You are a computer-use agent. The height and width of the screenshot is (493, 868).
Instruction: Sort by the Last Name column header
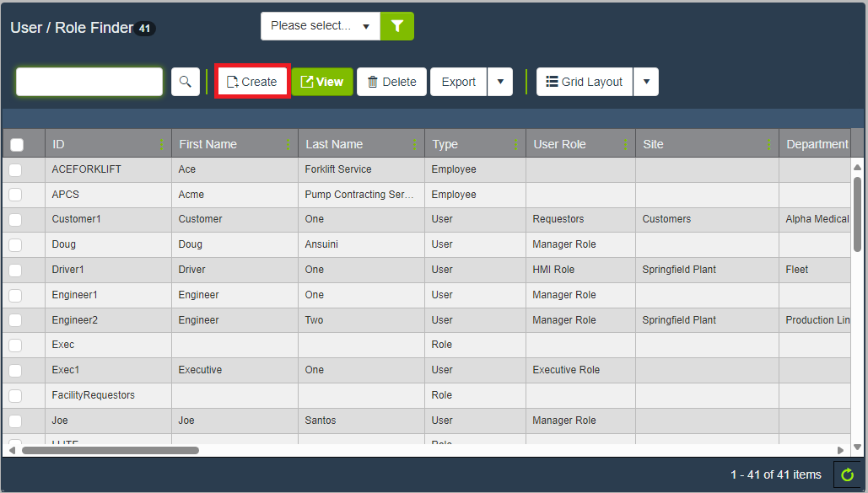(335, 145)
